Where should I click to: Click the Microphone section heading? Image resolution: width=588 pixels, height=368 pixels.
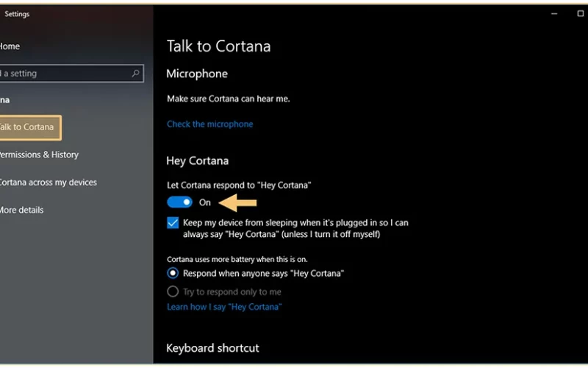197,74
